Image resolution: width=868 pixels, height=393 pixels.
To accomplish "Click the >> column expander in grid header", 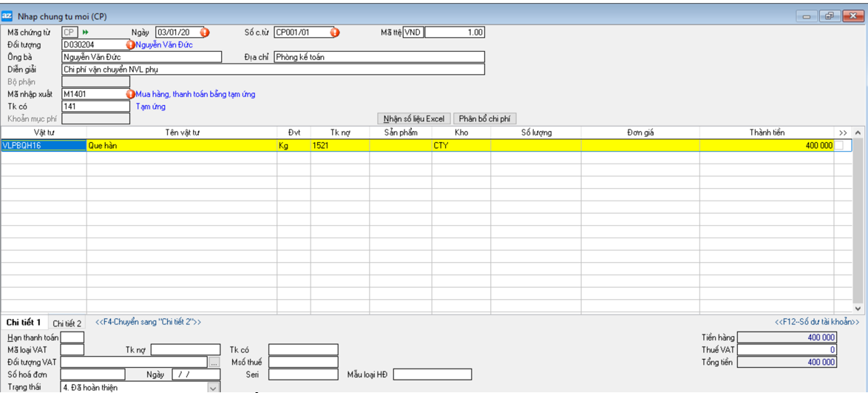I will 843,132.
